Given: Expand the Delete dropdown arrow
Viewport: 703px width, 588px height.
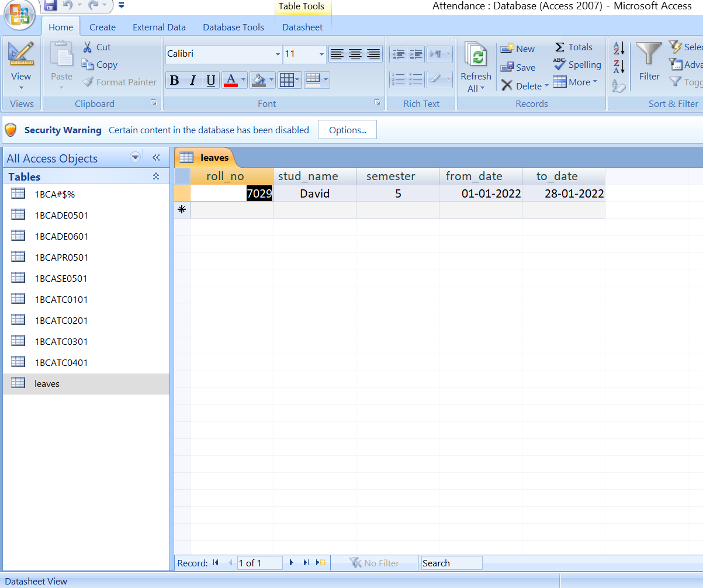Looking at the screenshot, I should point(546,86).
